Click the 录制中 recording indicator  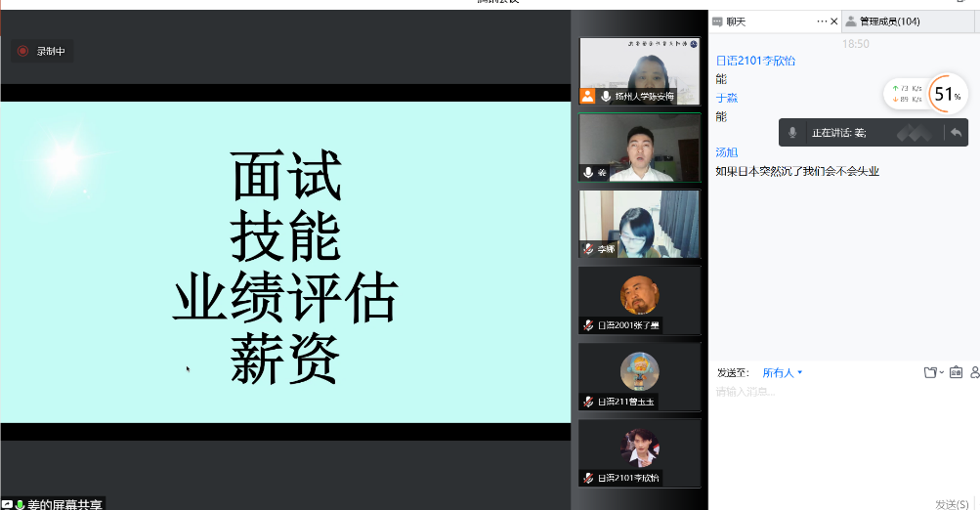pyautogui.click(x=42, y=51)
